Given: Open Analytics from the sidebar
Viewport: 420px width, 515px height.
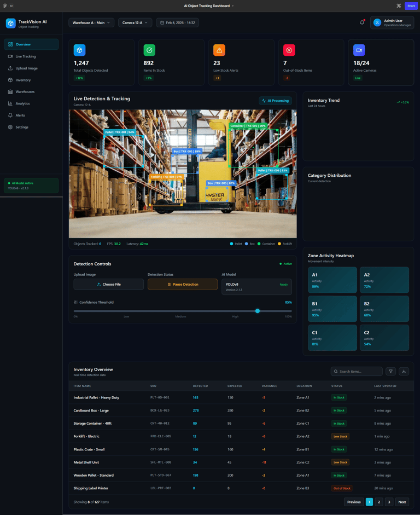Looking at the screenshot, I should [x=22, y=103].
